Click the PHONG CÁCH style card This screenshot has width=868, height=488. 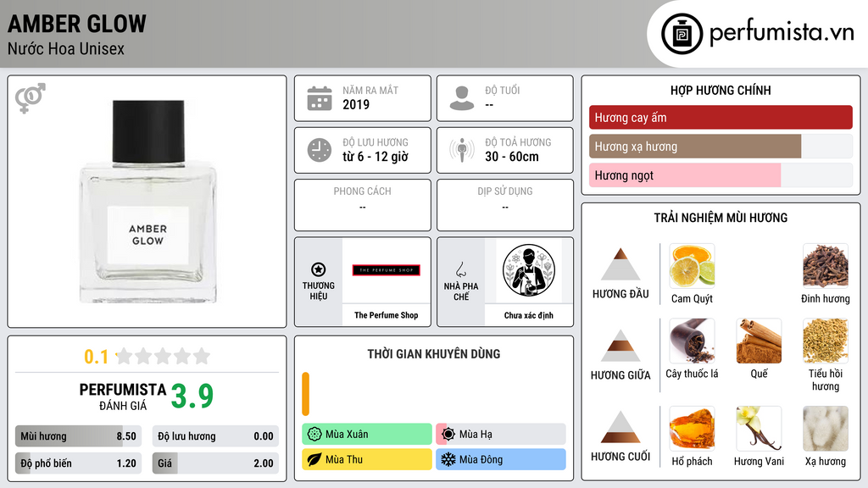(363, 205)
